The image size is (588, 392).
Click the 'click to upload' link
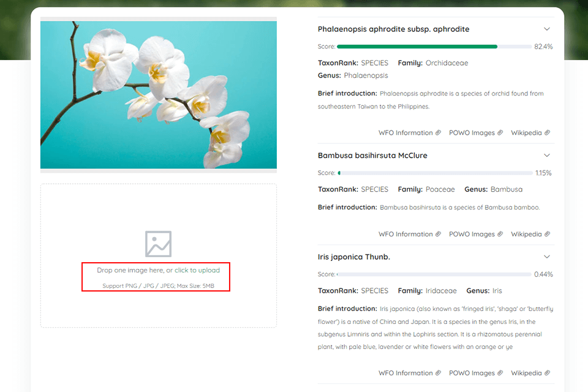[x=197, y=270]
